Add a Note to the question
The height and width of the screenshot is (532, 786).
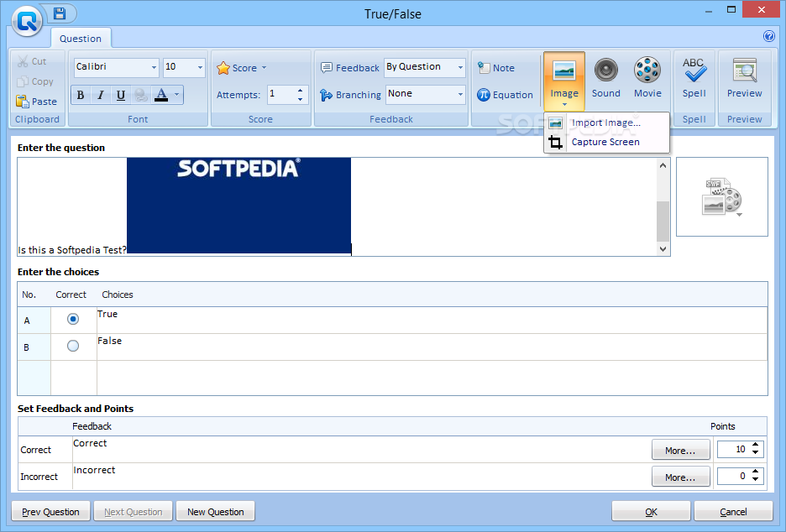(495, 68)
